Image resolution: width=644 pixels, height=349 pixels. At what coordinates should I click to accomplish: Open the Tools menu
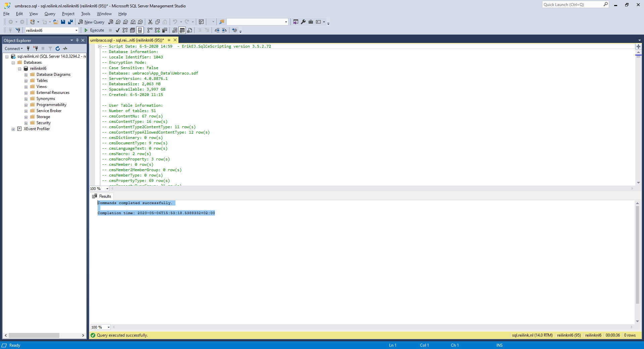(x=86, y=14)
